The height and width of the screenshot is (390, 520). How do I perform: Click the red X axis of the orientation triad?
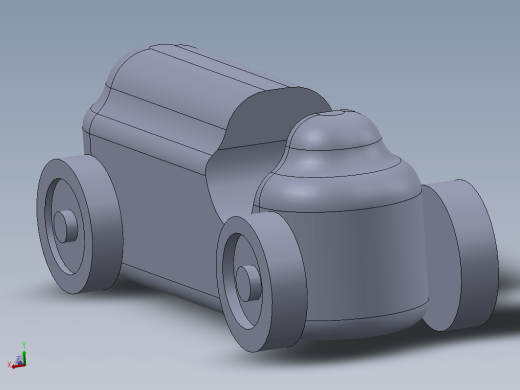tap(17, 366)
